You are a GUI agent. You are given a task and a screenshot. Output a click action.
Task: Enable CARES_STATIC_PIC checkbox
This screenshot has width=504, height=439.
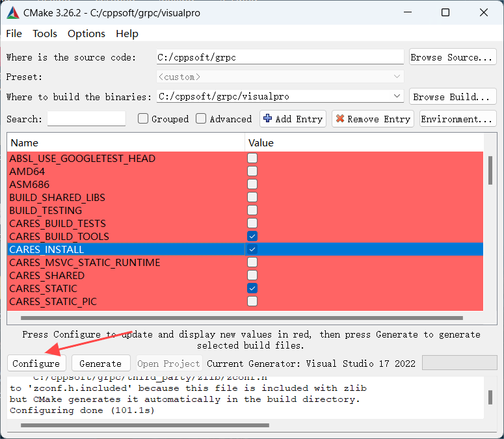[x=252, y=301]
